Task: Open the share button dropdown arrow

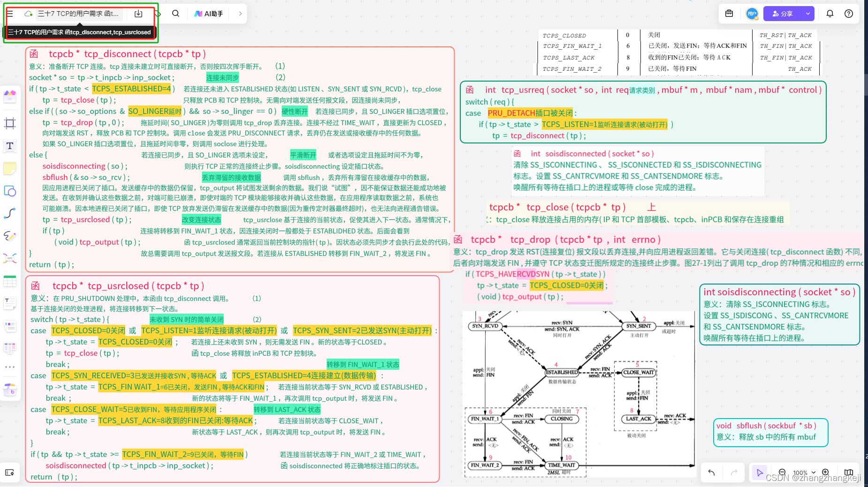Action: (x=808, y=14)
